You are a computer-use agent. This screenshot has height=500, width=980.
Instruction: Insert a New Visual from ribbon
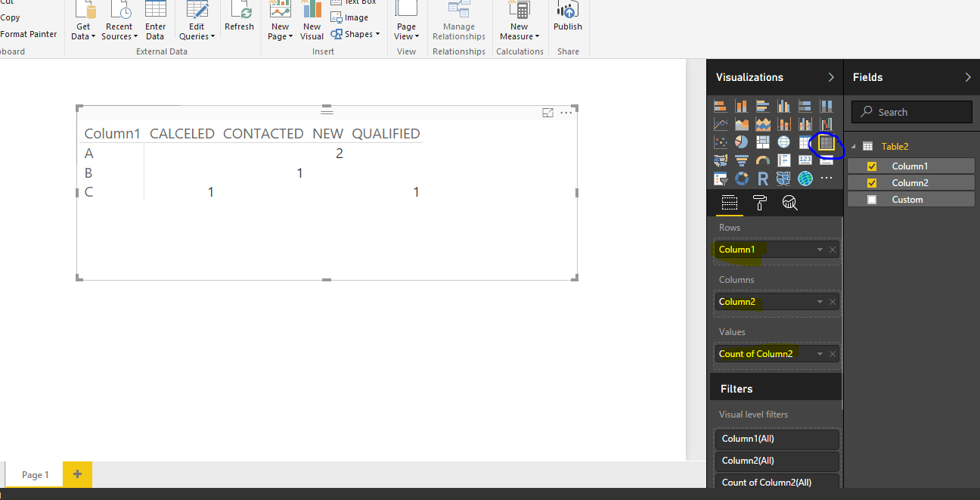point(312,22)
